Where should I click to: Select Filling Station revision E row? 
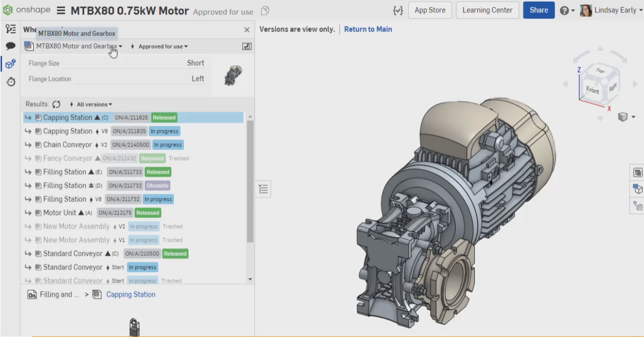tap(133, 172)
